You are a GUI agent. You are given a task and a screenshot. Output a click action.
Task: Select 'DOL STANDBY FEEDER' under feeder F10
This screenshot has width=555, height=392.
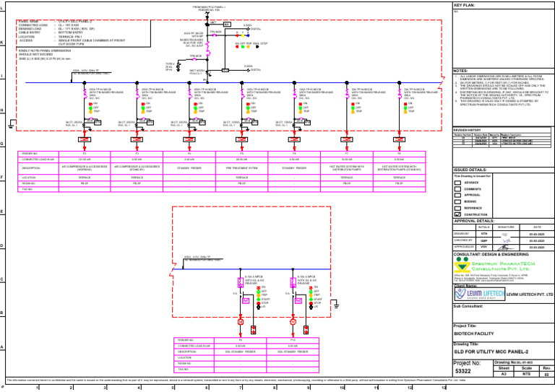click(293, 352)
